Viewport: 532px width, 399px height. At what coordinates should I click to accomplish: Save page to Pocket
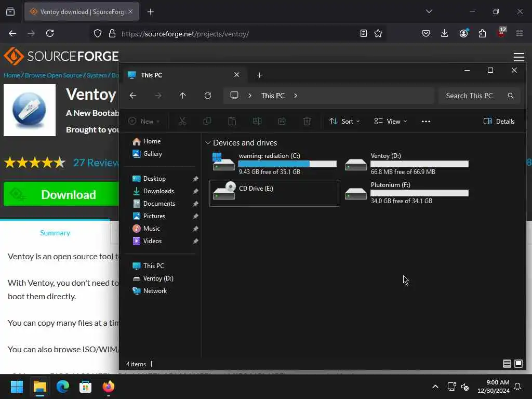tap(426, 33)
